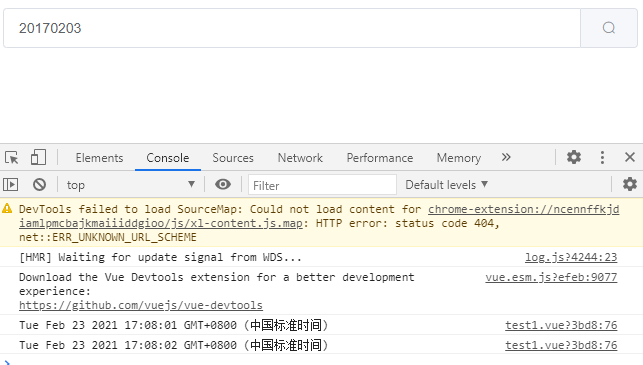Open console settings gear
643x365 pixels.
tap(629, 184)
